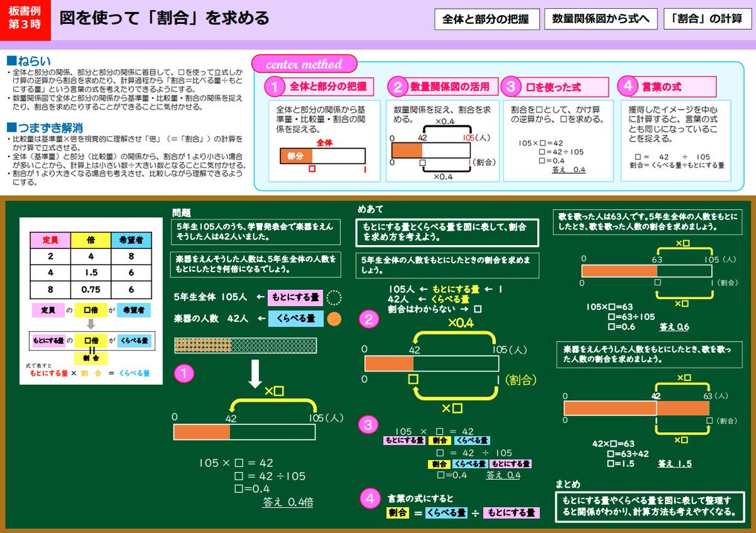This screenshot has width=756, height=533.
Task: Click the underlined 答え 1.5 answer
Action: tap(675, 464)
